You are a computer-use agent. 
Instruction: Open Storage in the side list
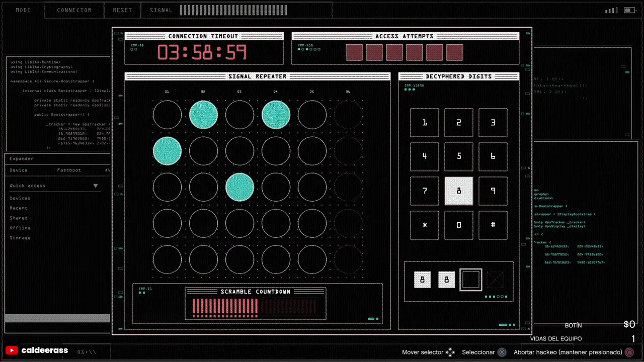[x=20, y=238]
